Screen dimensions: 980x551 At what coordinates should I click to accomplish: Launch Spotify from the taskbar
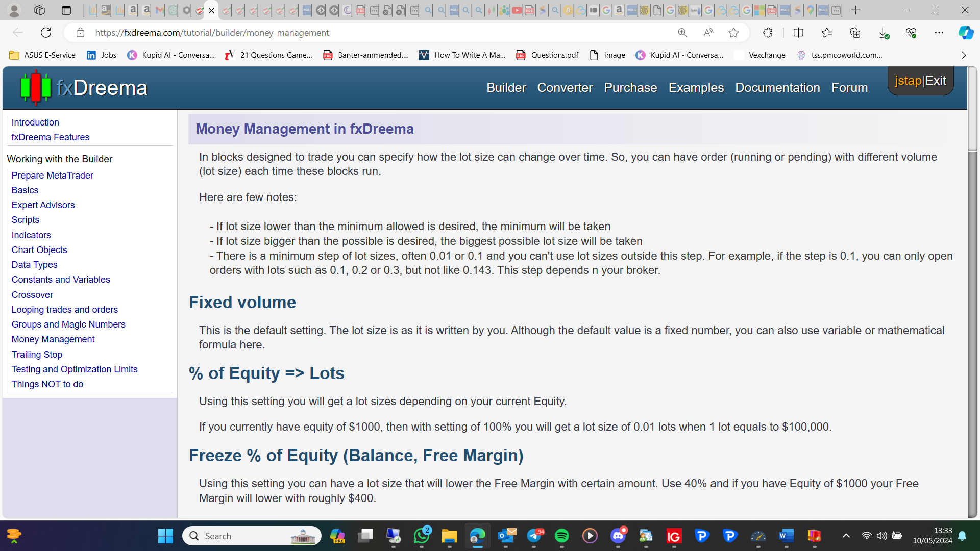pyautogui.click(x=561, y=536)
